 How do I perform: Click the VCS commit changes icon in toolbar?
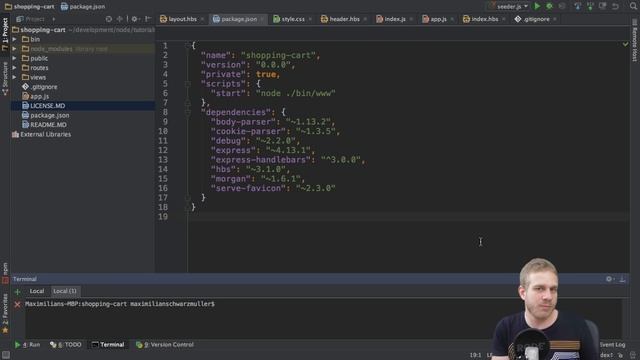[x=590, y=6]
